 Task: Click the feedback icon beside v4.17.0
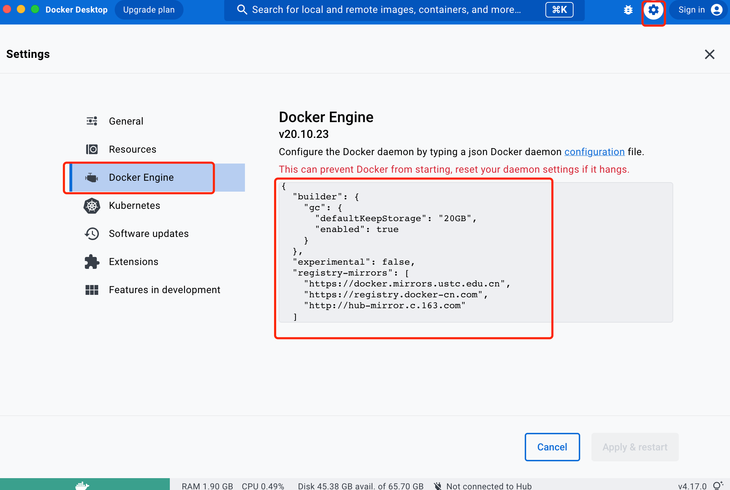point(717,486)
